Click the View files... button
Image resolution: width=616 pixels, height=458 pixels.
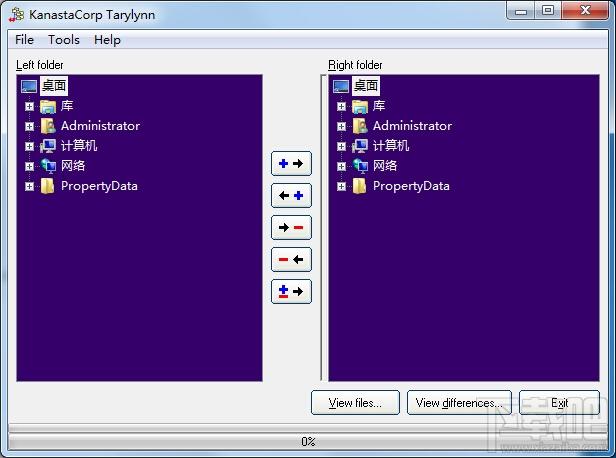(355, 403)
